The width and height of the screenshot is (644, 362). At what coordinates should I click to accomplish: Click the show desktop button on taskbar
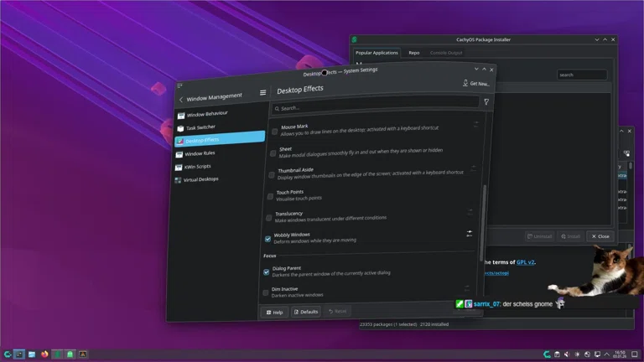(x=635, y=354)
